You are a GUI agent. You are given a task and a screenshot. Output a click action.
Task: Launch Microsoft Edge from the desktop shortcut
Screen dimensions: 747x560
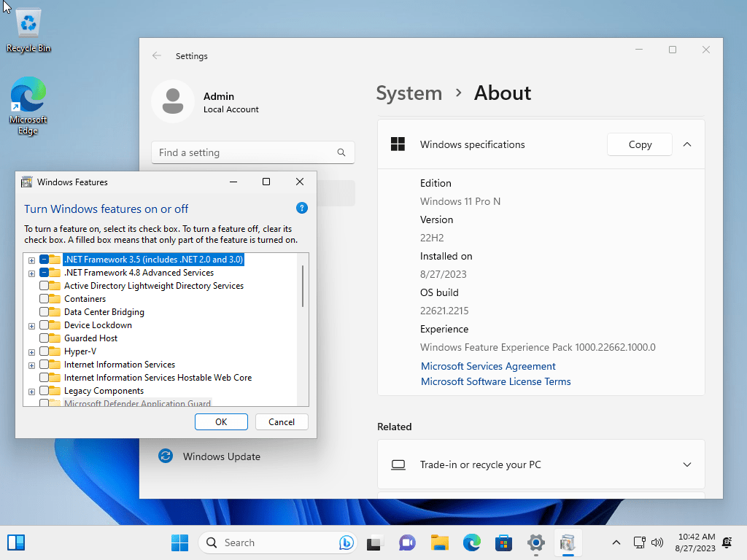coord(28,106)
